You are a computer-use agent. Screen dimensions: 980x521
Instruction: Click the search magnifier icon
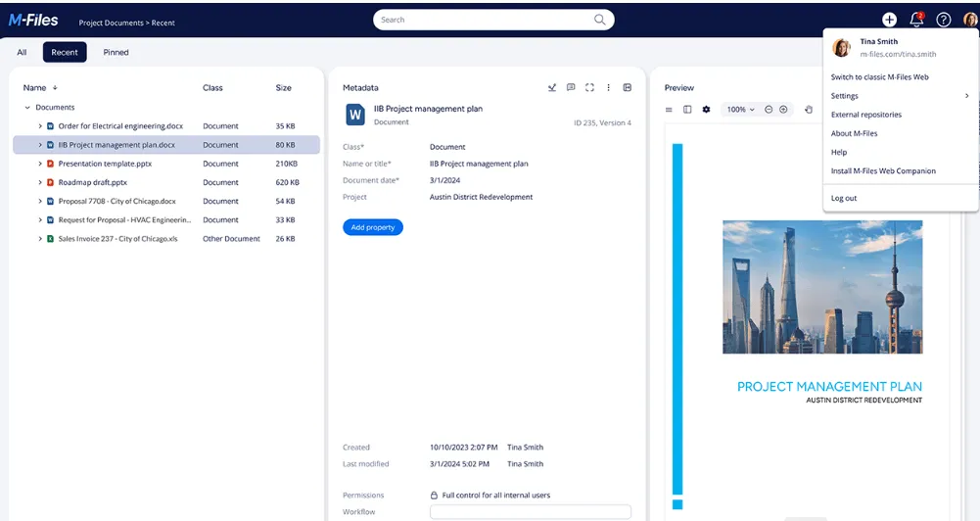(599, 20)
